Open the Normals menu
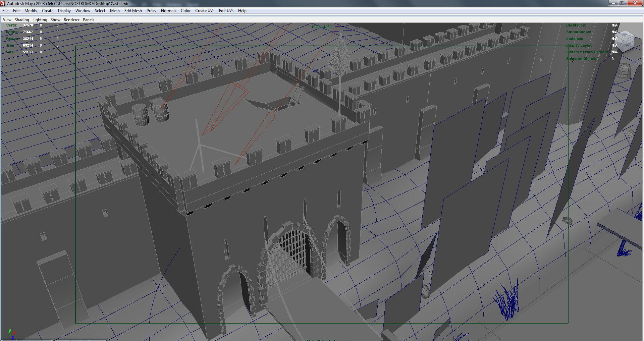 pyautogui.click(x=168, y=11)
